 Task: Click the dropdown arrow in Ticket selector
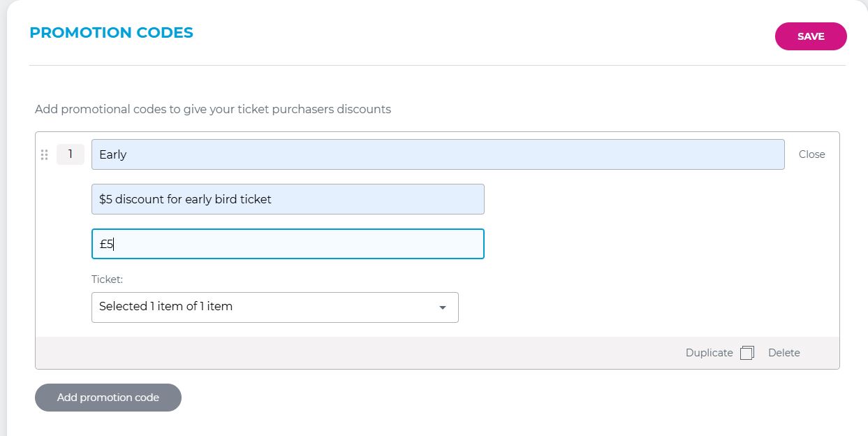coord(442,307)
